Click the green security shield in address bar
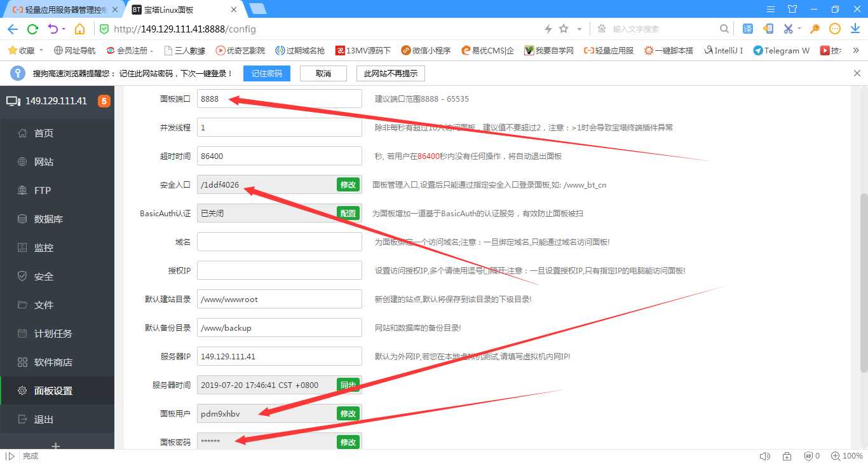Screen dimensions: 868x463 [104, 29]
